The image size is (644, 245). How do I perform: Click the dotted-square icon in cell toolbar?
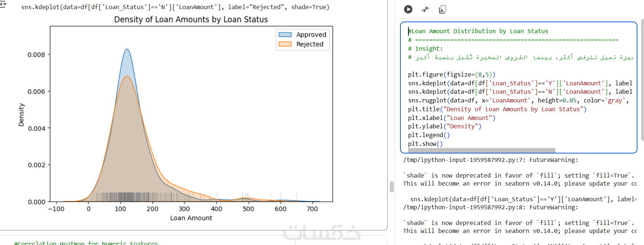pyautogui.click(x=442, y=9)
